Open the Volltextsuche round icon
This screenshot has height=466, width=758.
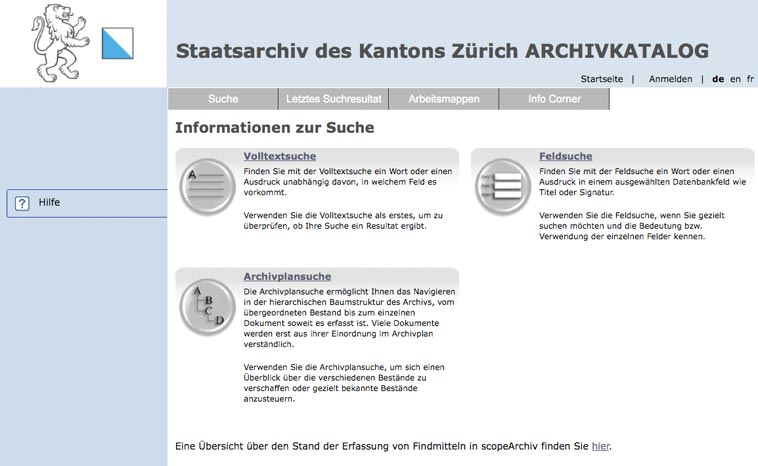207,186
